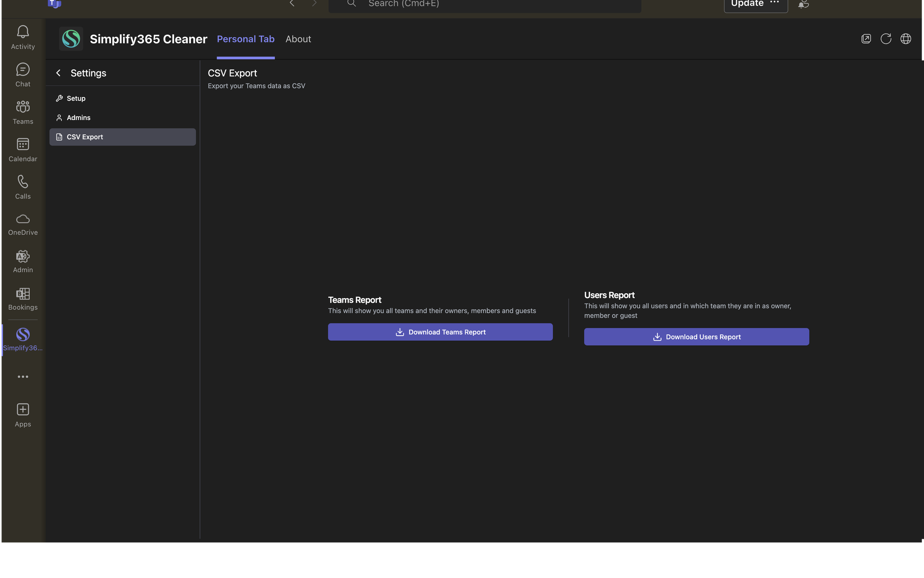This screenshot has width=924, height=578.
Task: Select CSV Export in settings menu
Action: click(123, 137)
